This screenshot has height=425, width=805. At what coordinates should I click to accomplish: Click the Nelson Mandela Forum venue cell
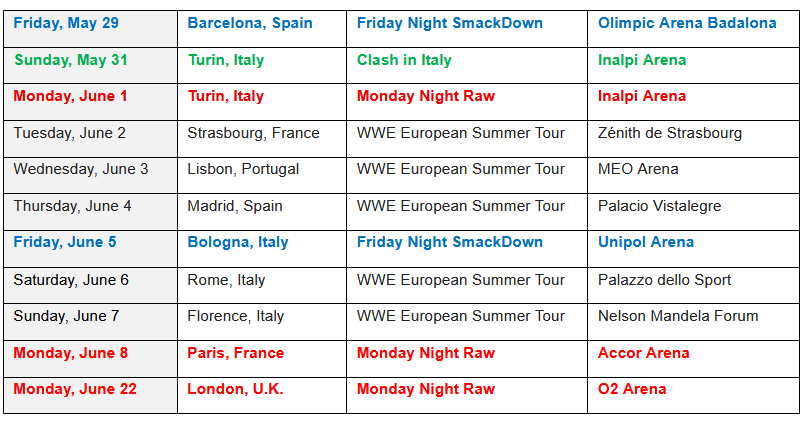(x=678, y=316)
